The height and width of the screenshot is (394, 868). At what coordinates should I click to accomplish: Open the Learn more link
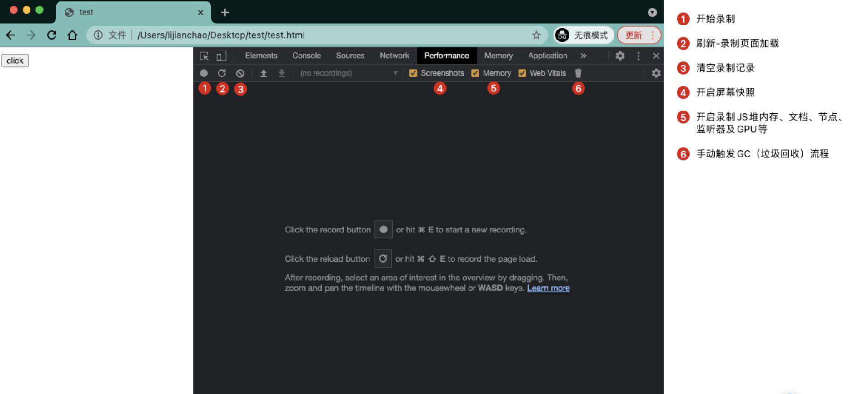pos(548,288)
